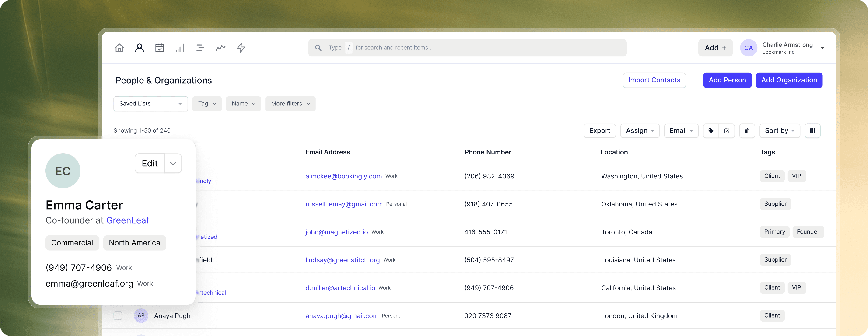This screenshot has height=336, width=868.
Task: Open the column layout icon
Action: [812, 131]
